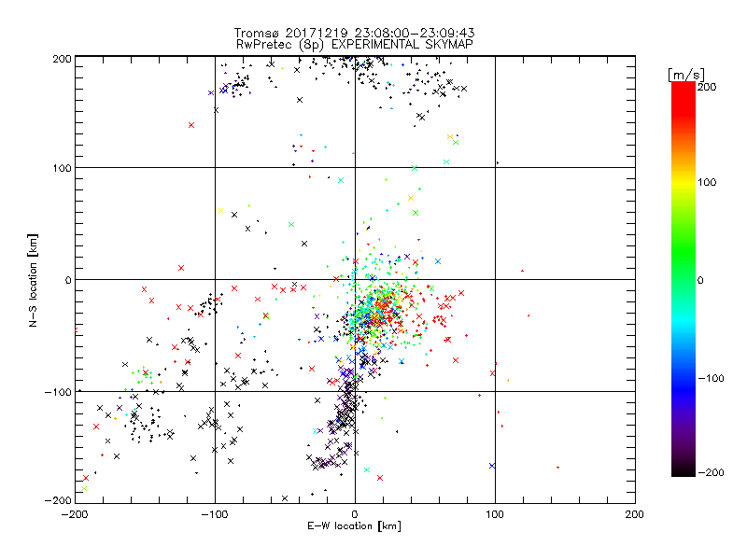
Task: Click the colorbar '0' tick label
Action: click(700, 280)
